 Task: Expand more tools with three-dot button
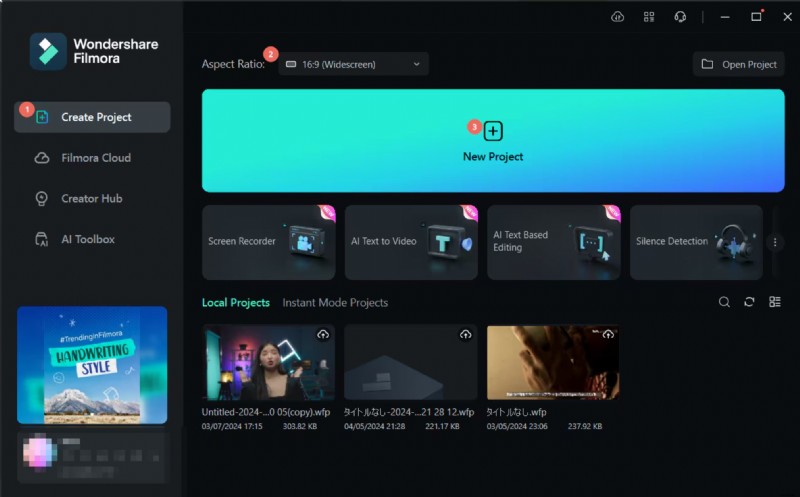[775, 242]
